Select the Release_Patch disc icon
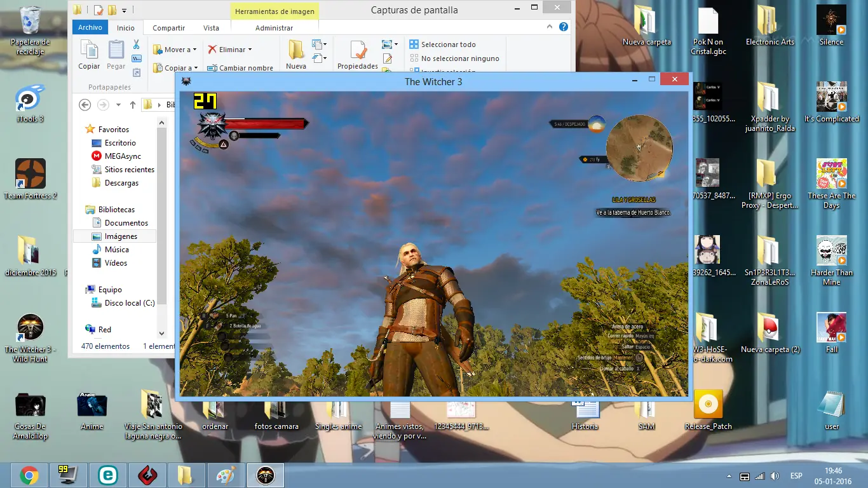Screen dimensions: 868x488 pyautogui.click(x=708, y=410)
